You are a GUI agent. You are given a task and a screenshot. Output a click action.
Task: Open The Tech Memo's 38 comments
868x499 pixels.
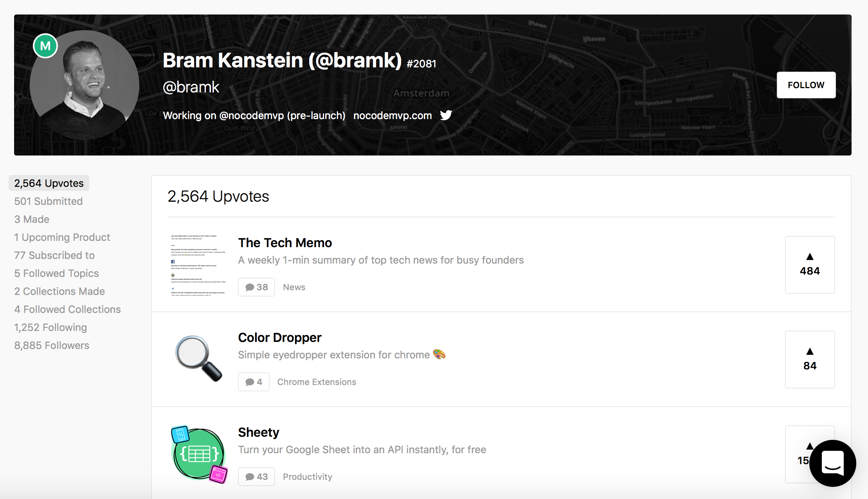[x=256, y=287]
